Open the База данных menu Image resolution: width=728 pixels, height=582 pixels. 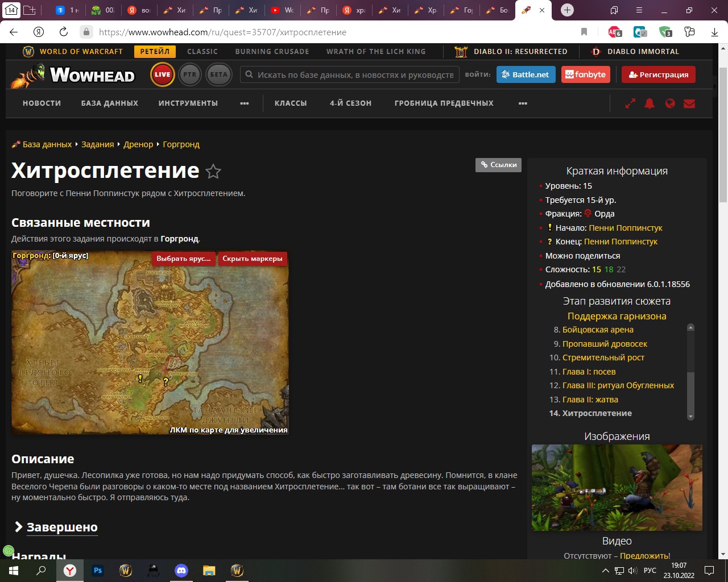[109, 103]
